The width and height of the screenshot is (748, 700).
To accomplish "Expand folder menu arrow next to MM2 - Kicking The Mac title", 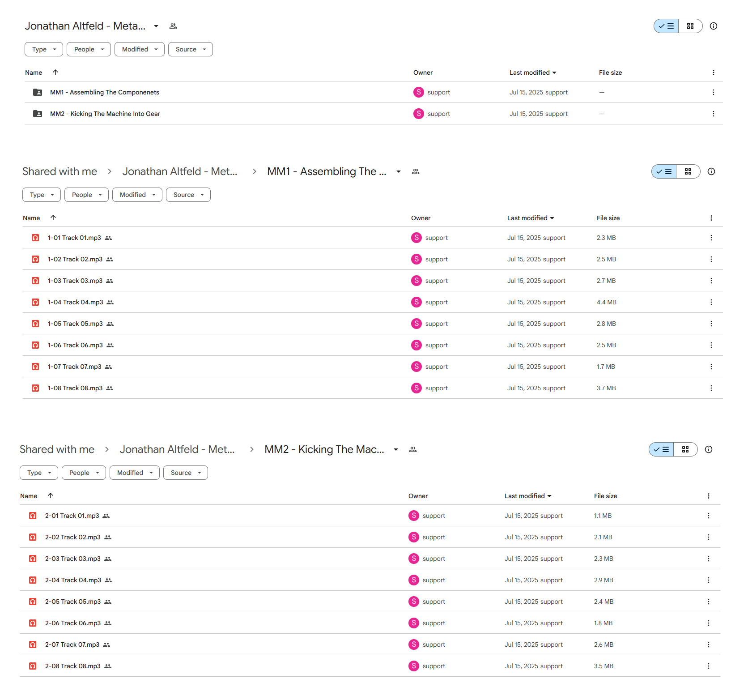I will pos(396,449).
